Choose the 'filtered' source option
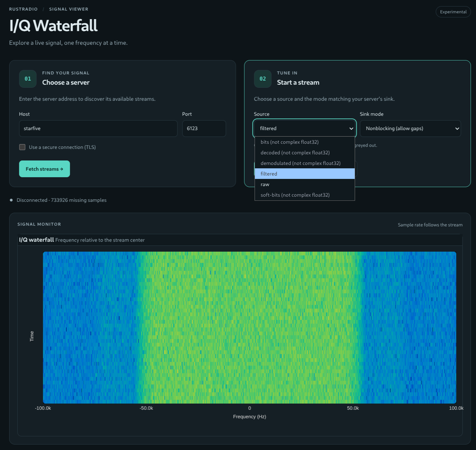Viewport: 476px width, 450px height. click(x=305, y=174)
